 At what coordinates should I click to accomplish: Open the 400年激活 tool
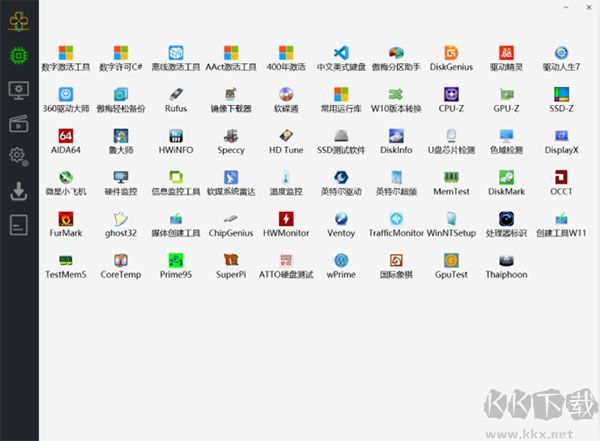286,59
